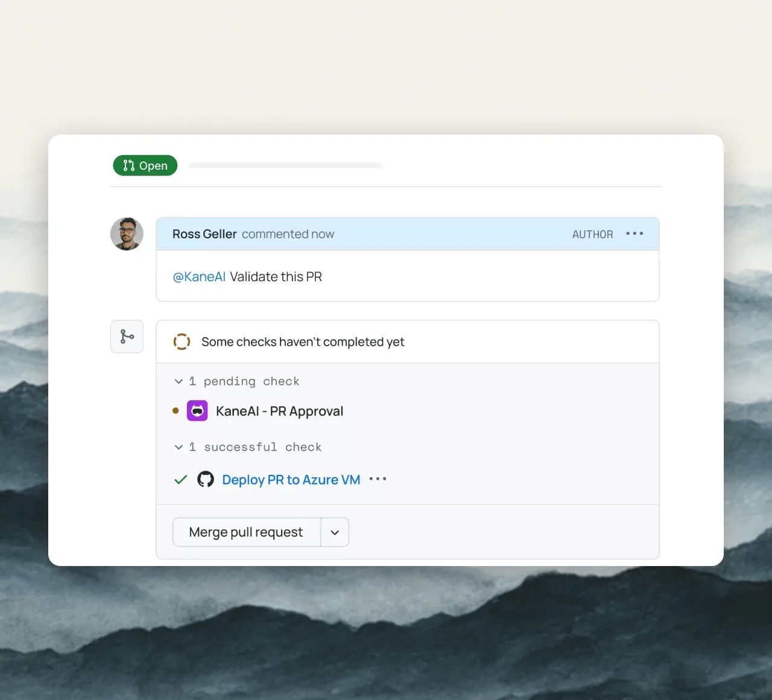Screen dimensions: 772x700
Task: Collapse the 1 successful check section
Action: click(x=179, y=447)
